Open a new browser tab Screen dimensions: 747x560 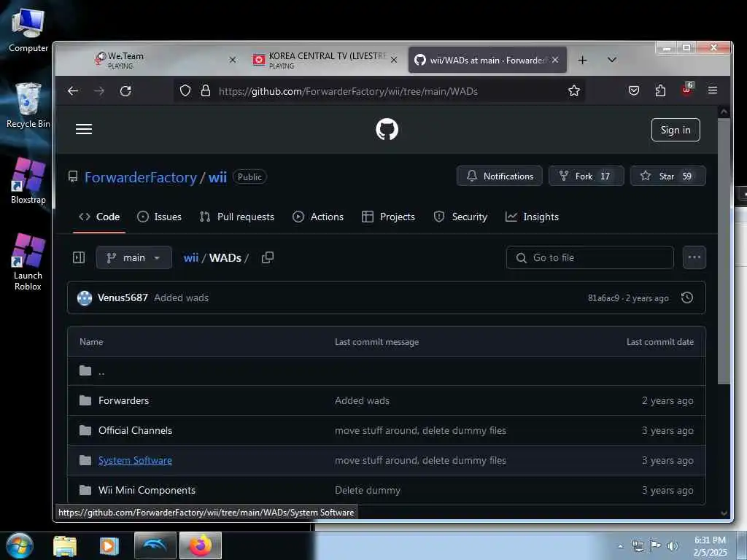(582, 60)
